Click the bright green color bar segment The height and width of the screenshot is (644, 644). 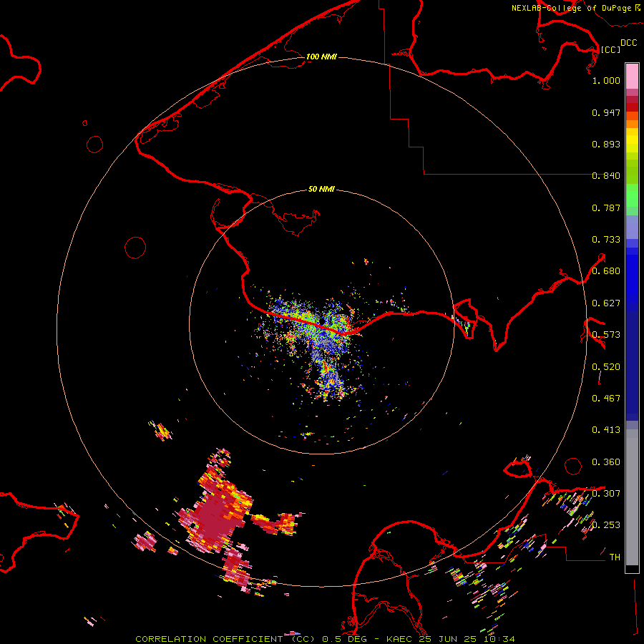click(632, 195)
